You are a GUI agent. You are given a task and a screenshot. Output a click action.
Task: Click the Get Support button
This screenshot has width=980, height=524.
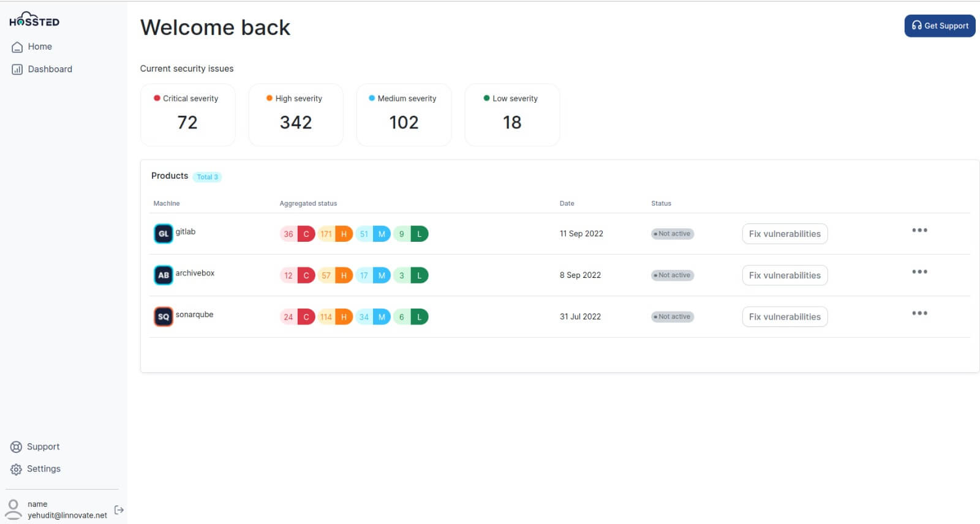(940, 26)
